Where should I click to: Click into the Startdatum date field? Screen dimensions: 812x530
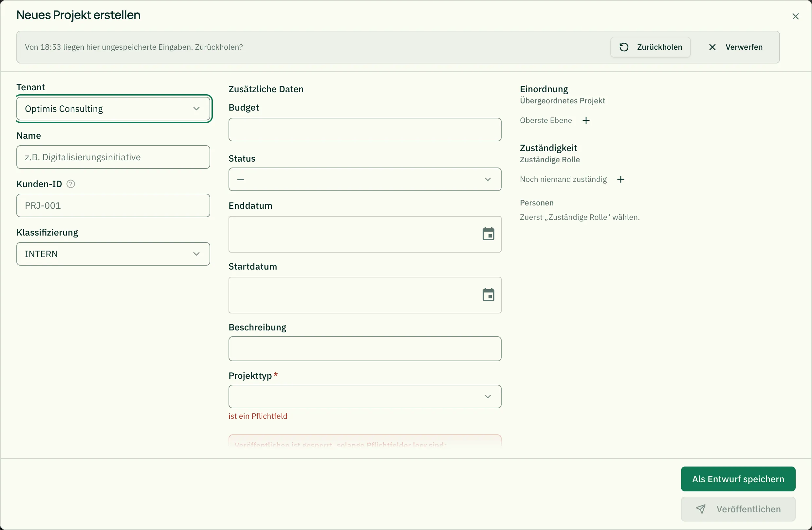[365, 295]
